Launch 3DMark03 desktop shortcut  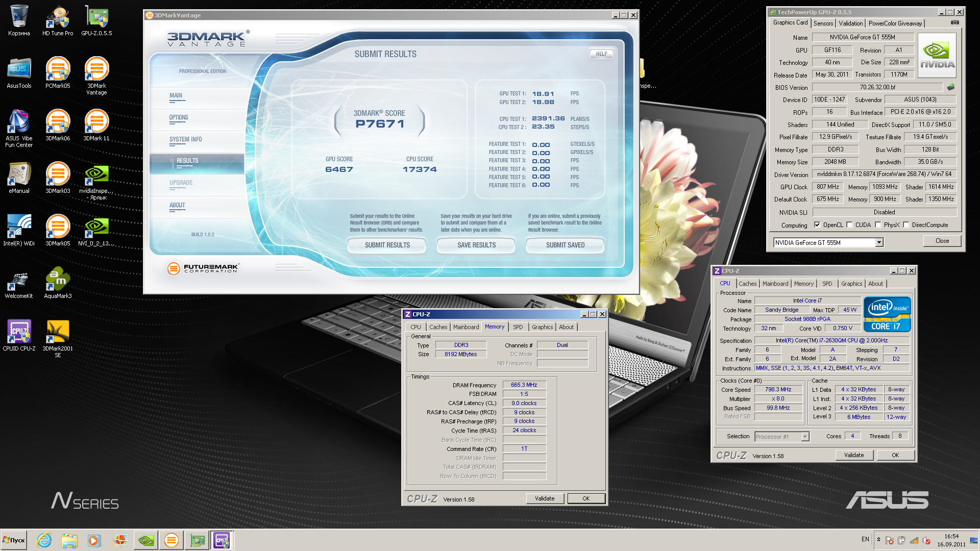pos(58,178)
